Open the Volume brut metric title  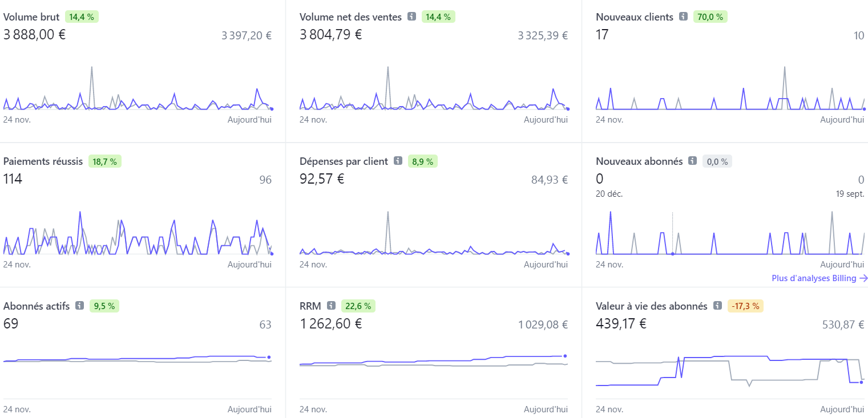pos(31,17)
